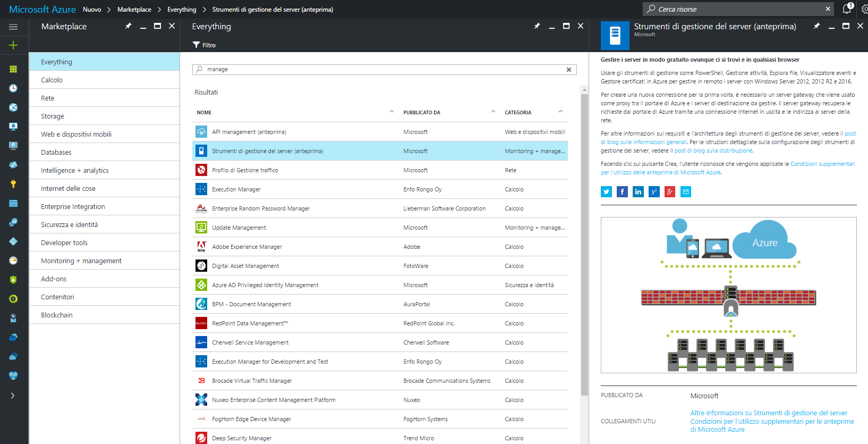Select Calcolo category
Screen dimensions: 868x444
105,80
